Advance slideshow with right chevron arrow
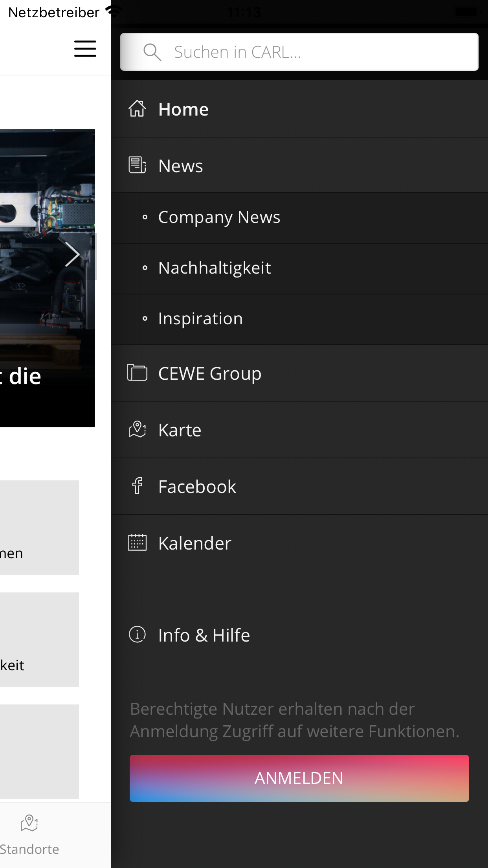488x868 pixels. [72, 255]
